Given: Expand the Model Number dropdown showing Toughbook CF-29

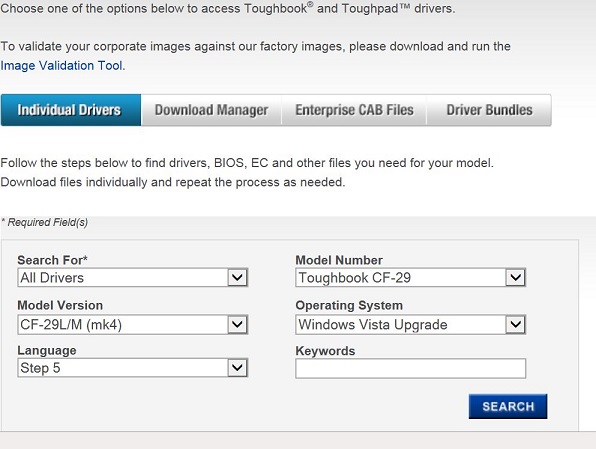Looking at the screenshot, I should [411, 278].
